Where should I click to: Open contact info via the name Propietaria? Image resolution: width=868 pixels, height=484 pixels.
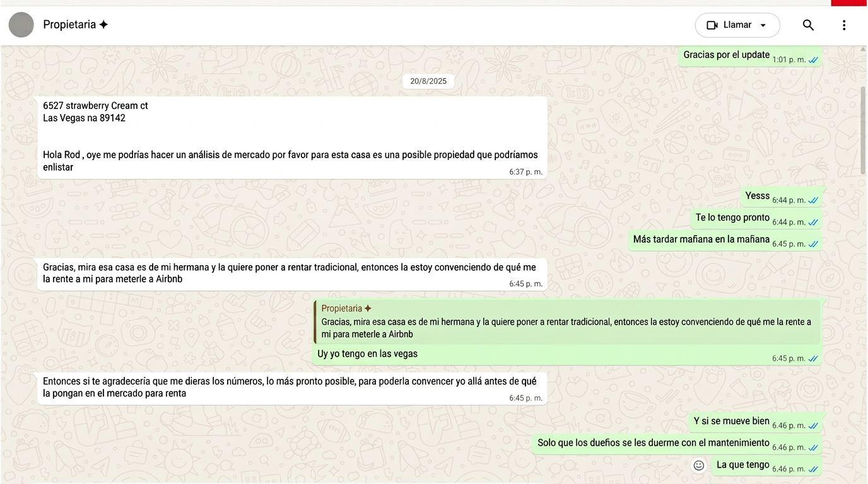pos(71,24)
